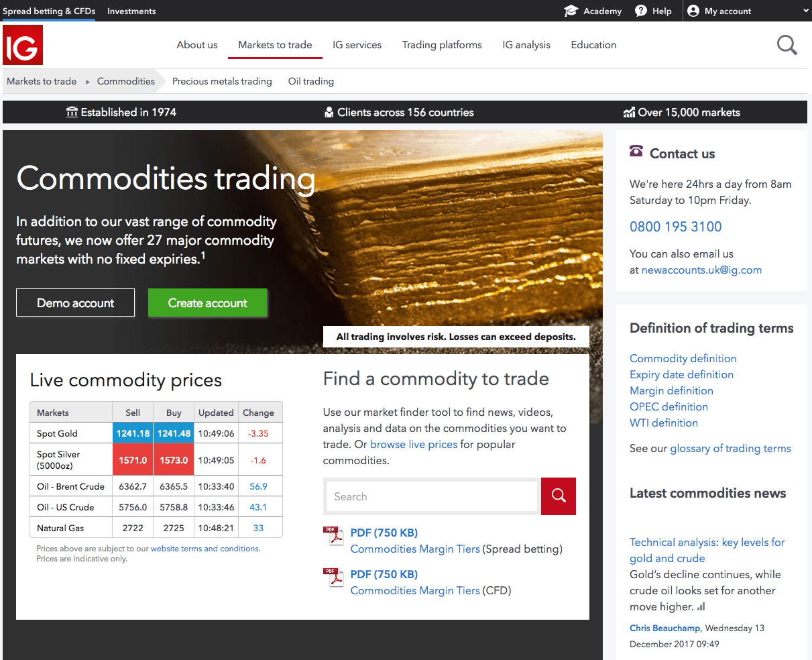Click the breadcrumb arrow after Markets to trade
812x660 pixels.
87,82
